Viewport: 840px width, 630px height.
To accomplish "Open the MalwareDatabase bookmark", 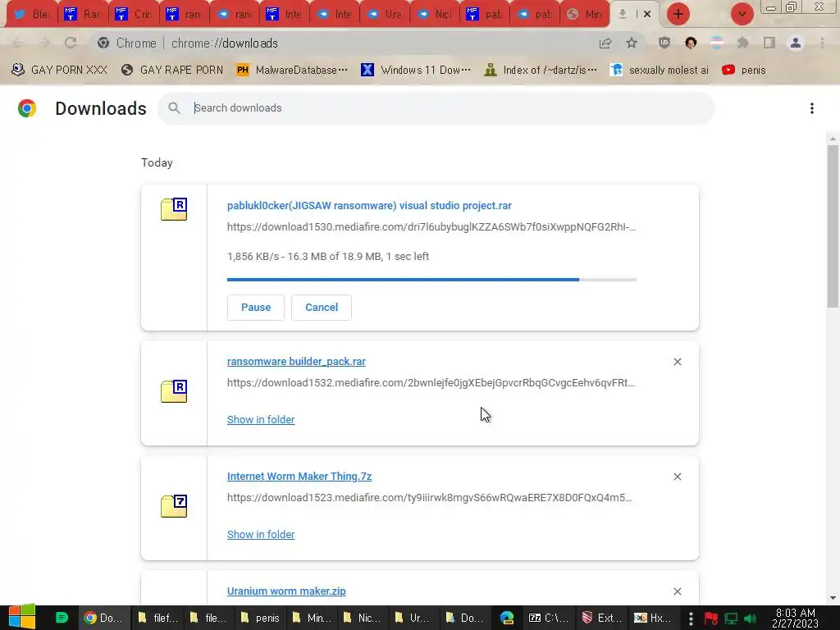I will 292,71.
